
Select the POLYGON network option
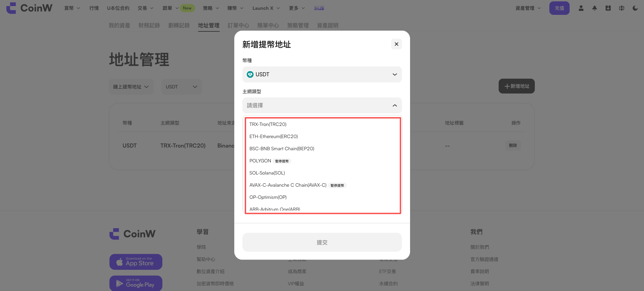322,161
